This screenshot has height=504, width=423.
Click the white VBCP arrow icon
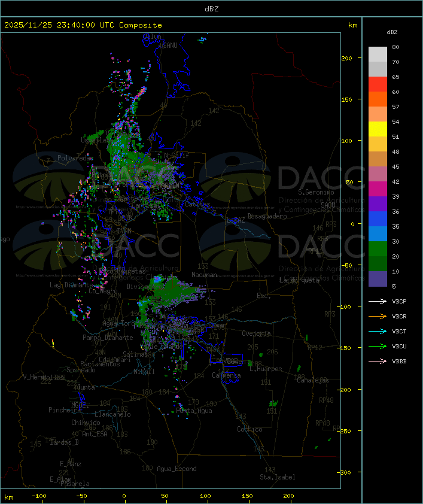[x=378, y=301]
